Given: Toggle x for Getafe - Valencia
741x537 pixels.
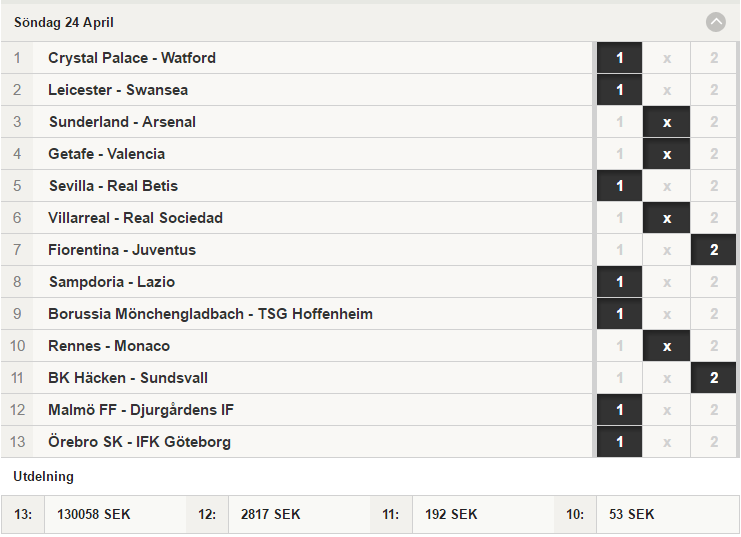Looking at the screenshot, I should coord(666,154).
